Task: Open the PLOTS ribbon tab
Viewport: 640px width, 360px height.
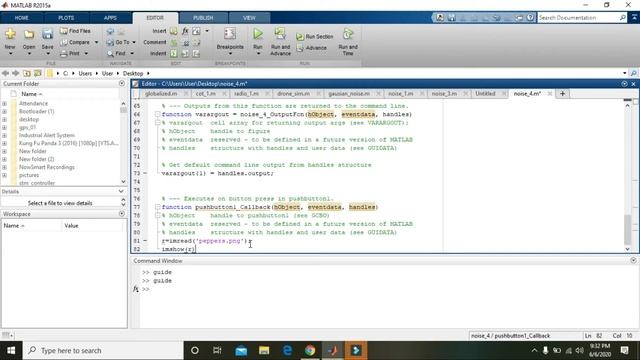Action: click(66, 18)
